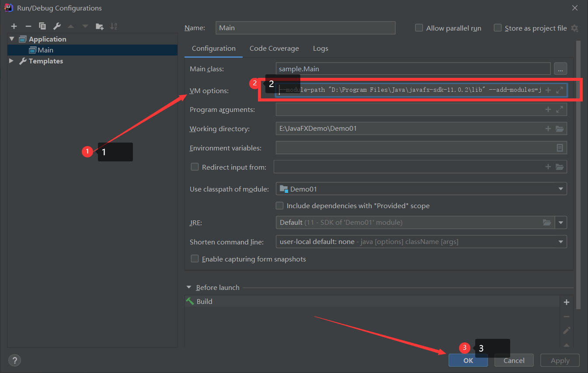The width and height of the screenshot is (588, 373).
Task: Collapse the Before launch section
Action: click(x=189, y=287)
